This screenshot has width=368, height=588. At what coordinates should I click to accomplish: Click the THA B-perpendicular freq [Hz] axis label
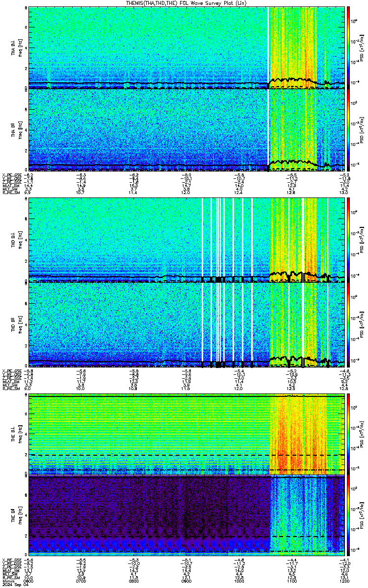pyautogui.click(x=21, y=48)
